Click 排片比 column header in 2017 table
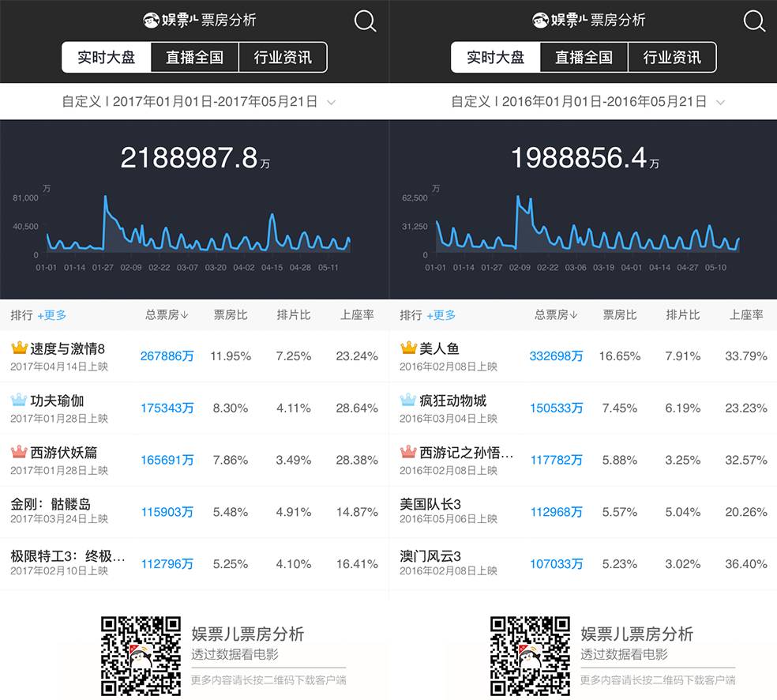The image size is (777, 700). [x=294, y=314]
